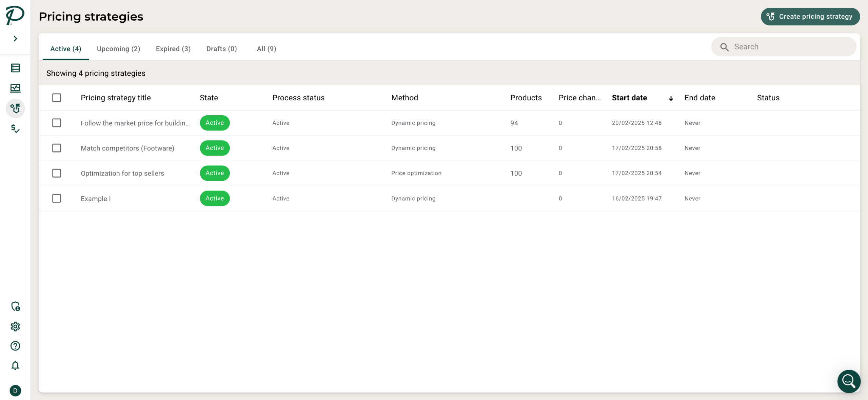Check the Match competitors (Footware) row checkbox
868x400 pixels.
57,148
